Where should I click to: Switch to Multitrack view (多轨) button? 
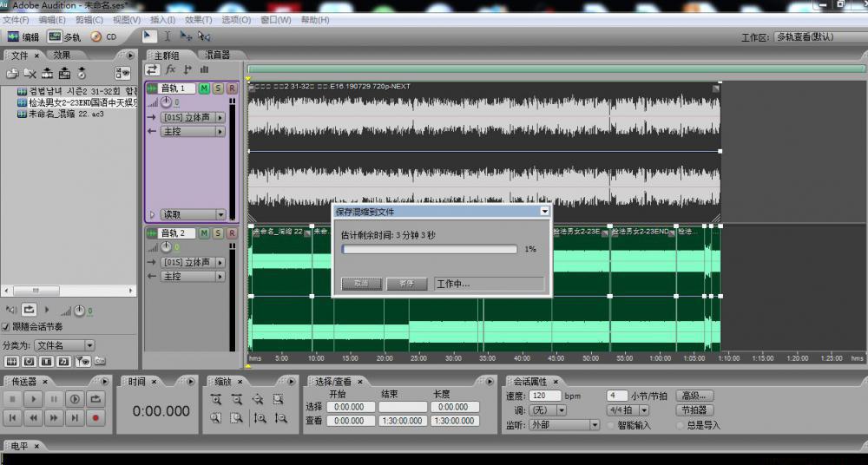(64, 37)
